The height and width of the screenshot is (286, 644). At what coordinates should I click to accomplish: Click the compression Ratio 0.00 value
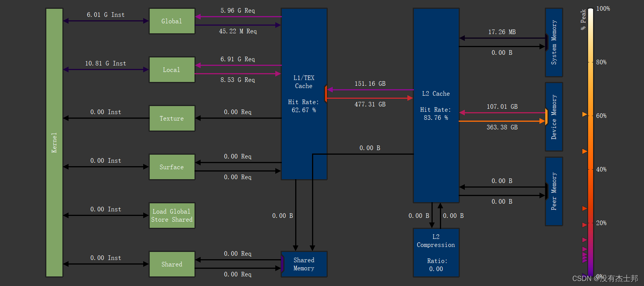[436, 269]
